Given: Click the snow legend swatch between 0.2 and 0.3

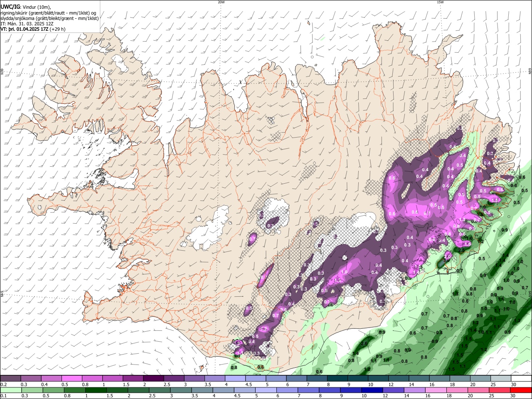Looking at the screenshot, I should 10,378.
